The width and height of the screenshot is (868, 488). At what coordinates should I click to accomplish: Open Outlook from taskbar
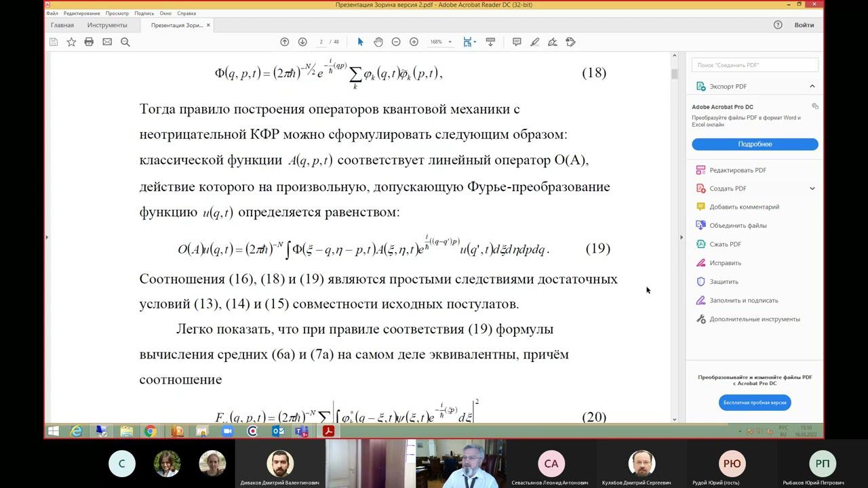coord(278,431)
